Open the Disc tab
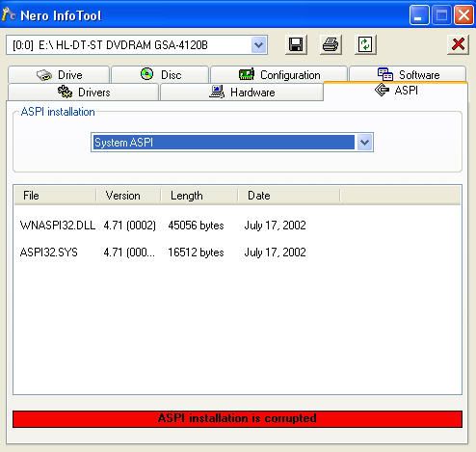The width and height of the screenshot is (476, 452). (x=161, y=75)
